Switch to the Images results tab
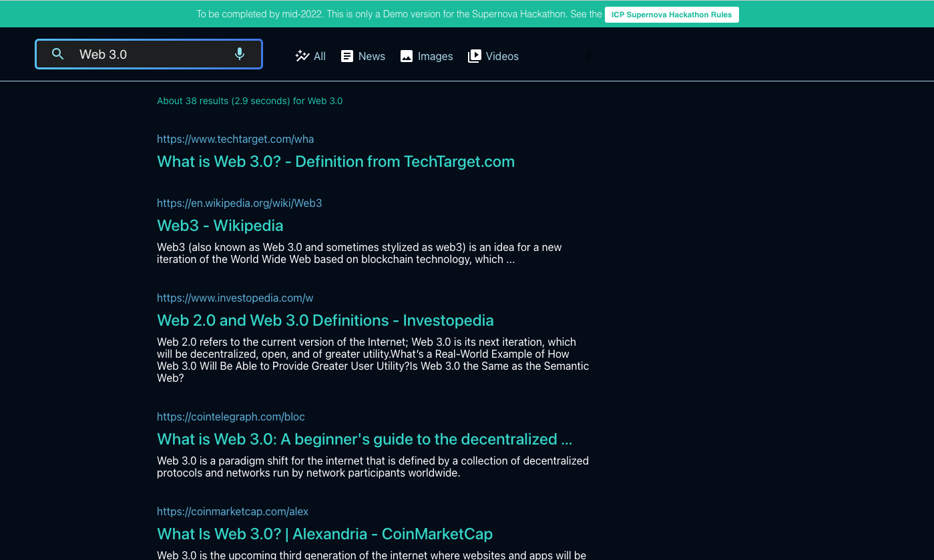This screenshot has width=934, height=560. (x=427, y=56)
